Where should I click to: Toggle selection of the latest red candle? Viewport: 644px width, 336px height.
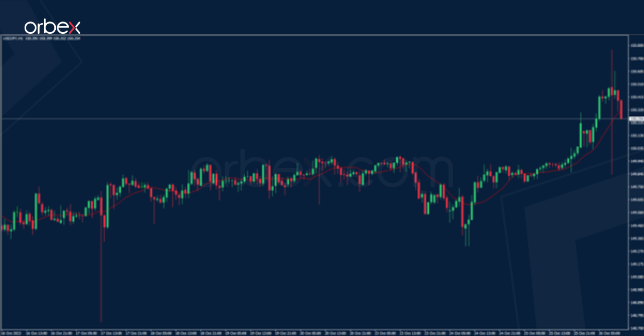[x=621, y=107]
